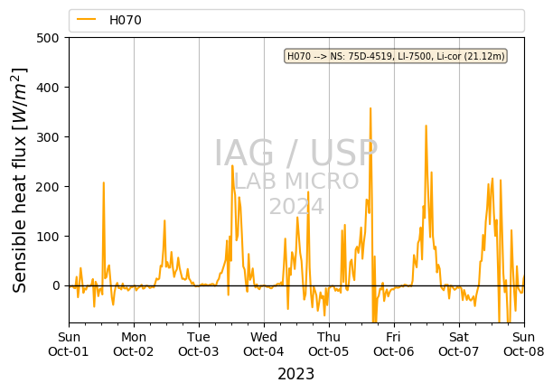Viewport: 553px width, 392px height.
Task: Click the y-axis tick value 200
Action: [48, 187]
